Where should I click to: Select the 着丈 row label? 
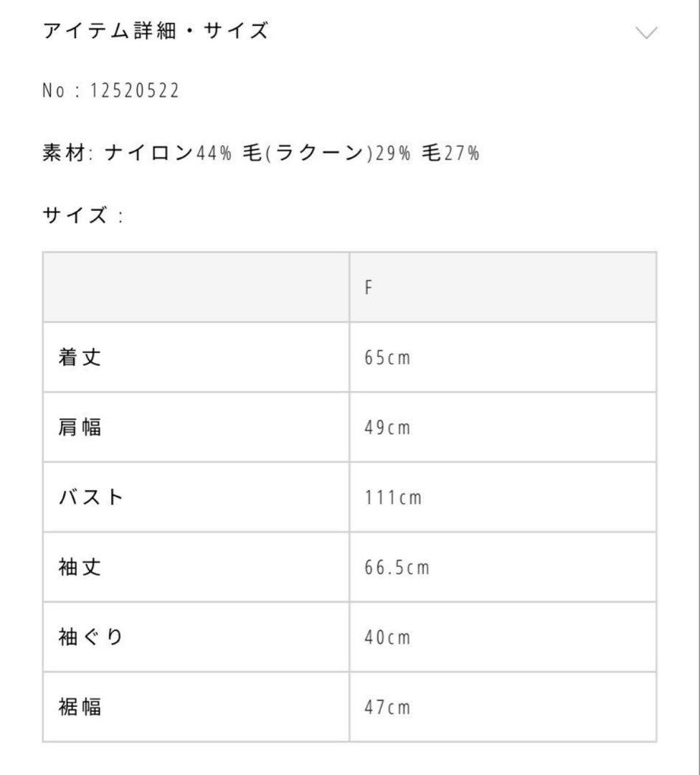click(x=80, y=357)
